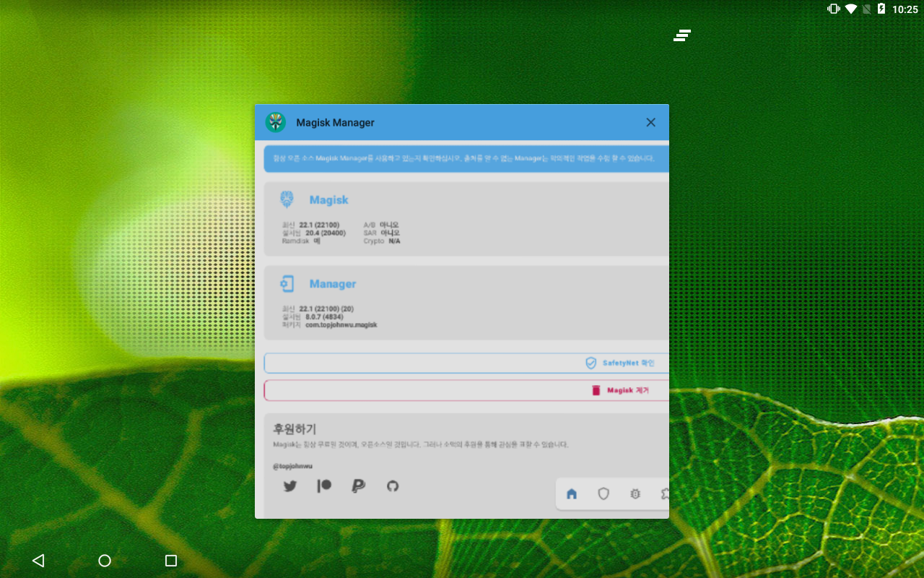Select the Home tab in bottom navigation
Image resolution: width=924 pixels, height=578 pixels.
572,494
